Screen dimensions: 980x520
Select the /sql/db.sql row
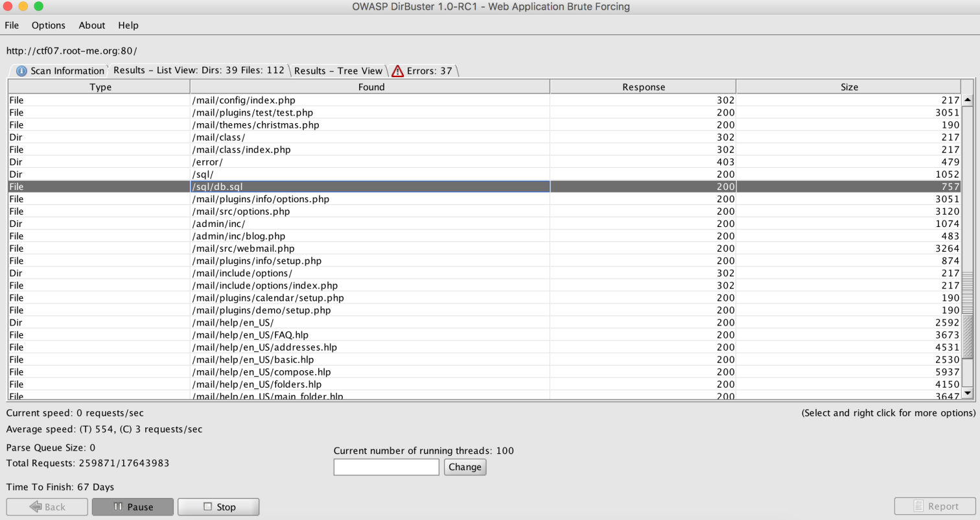484,187
